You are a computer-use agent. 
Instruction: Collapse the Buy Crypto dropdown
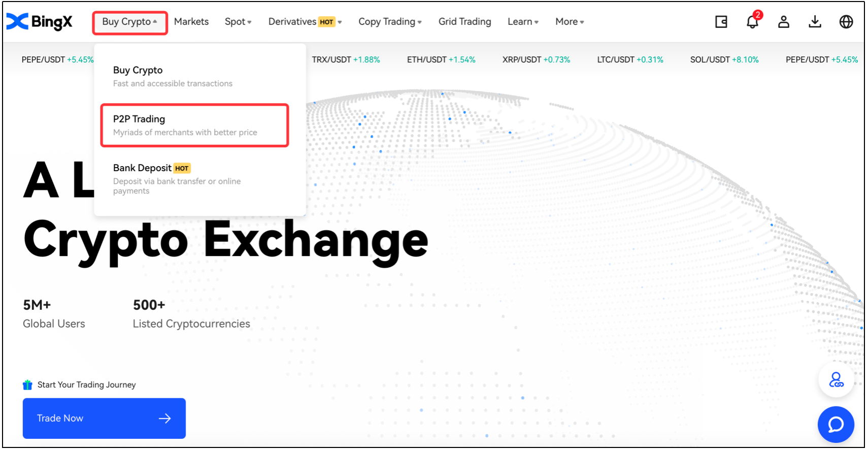click(x=129, y=22)
